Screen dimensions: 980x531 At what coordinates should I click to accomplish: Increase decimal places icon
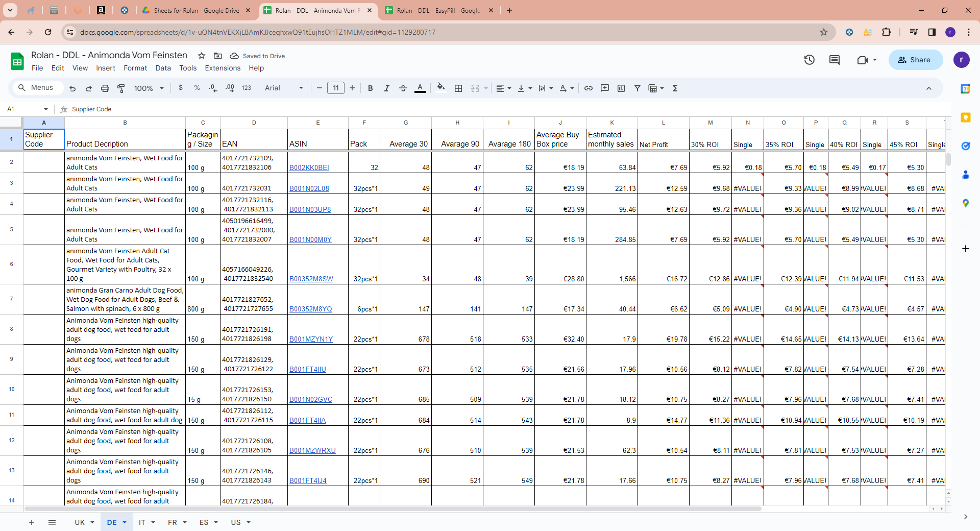click(230, 88)
